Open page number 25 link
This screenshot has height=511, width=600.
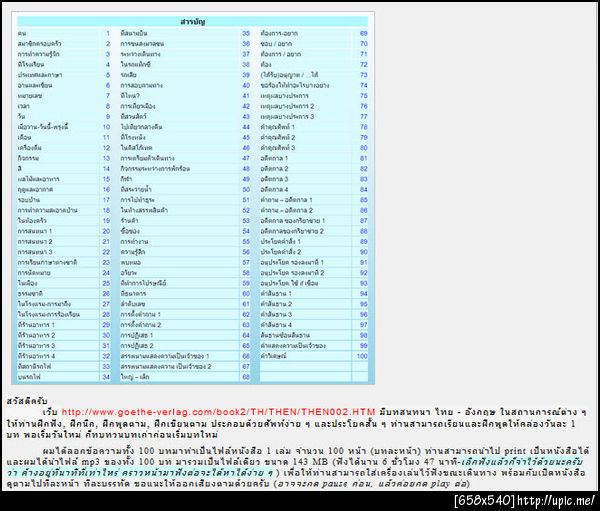coord(106,283)
